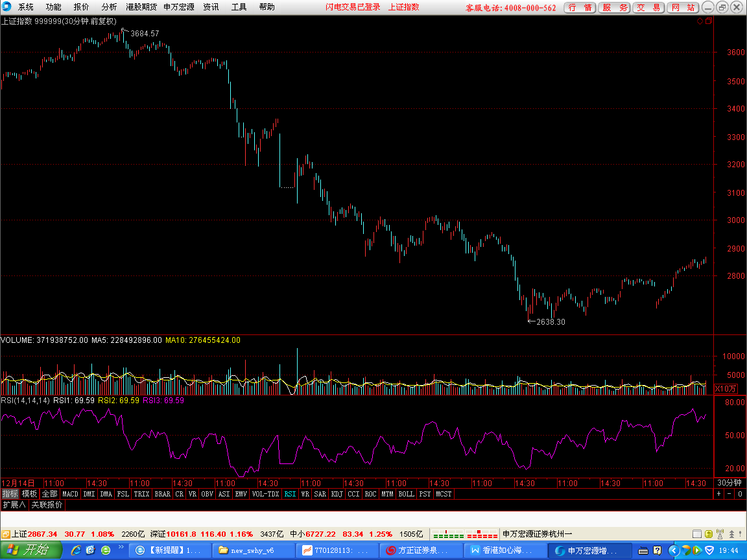Click the red-green market breadth indicator

click(465, 534)
